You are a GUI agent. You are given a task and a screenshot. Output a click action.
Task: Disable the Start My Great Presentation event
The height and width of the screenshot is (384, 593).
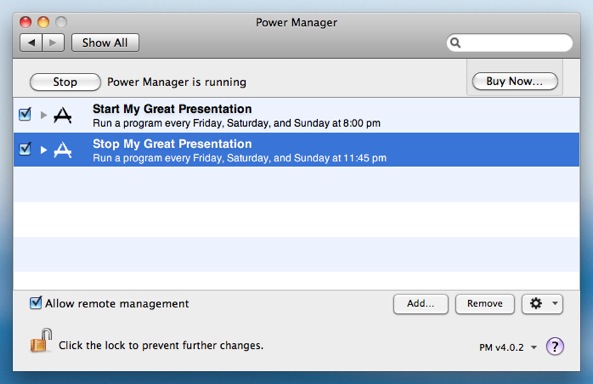tap(25, 114)
